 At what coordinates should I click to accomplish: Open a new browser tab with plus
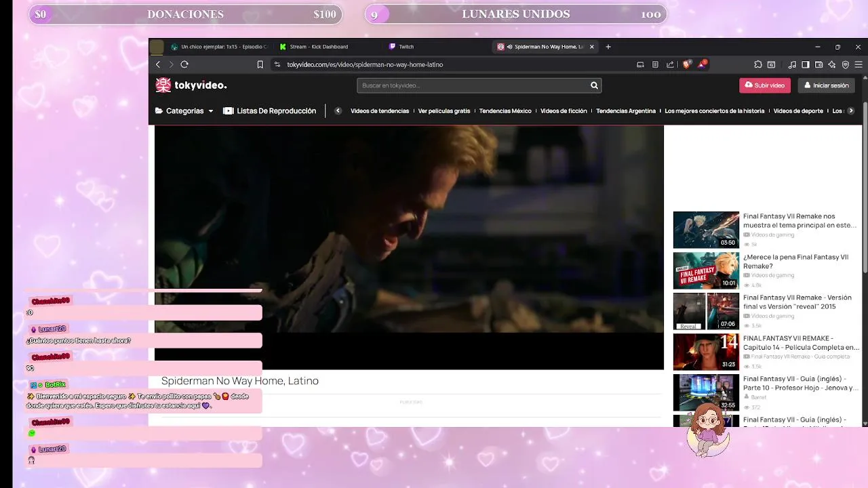[608, 47]
